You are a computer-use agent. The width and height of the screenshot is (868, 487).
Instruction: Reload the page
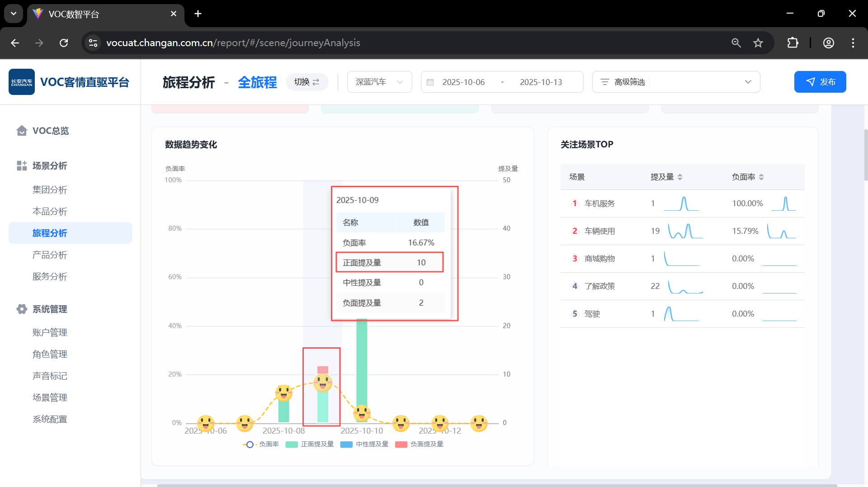[64, 43]
